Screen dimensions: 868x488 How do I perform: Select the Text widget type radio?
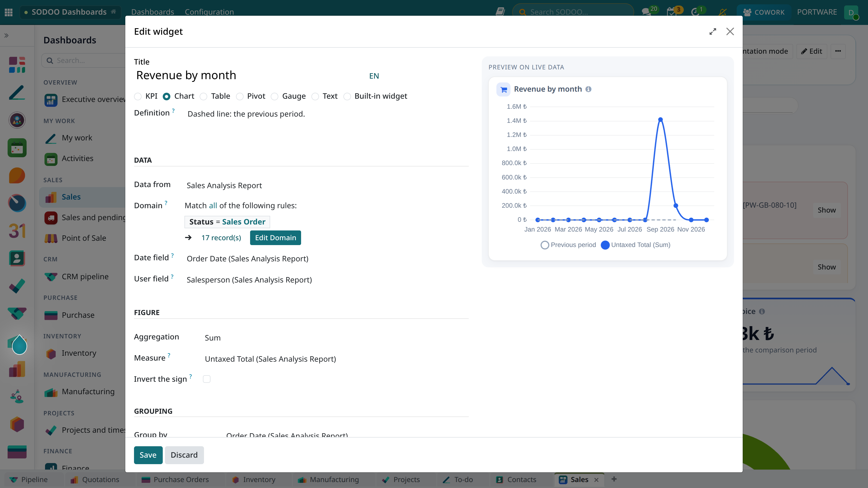[315, 96]
